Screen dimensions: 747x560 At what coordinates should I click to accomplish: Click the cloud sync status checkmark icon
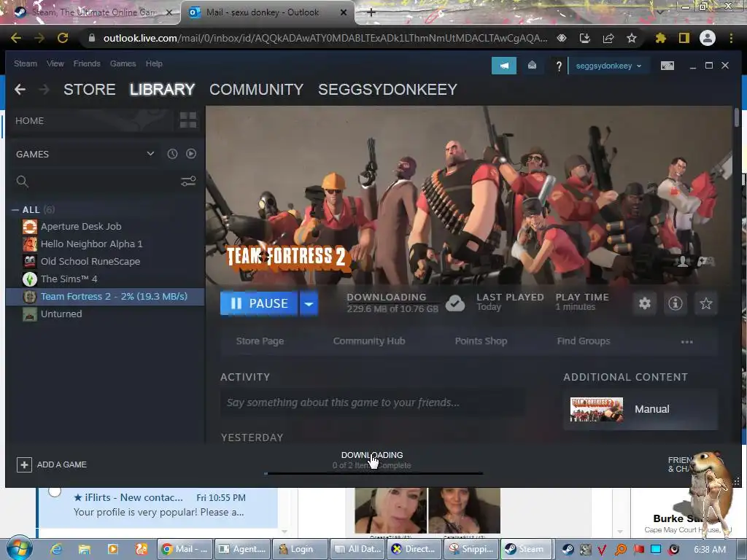click(x=455, y=303)
